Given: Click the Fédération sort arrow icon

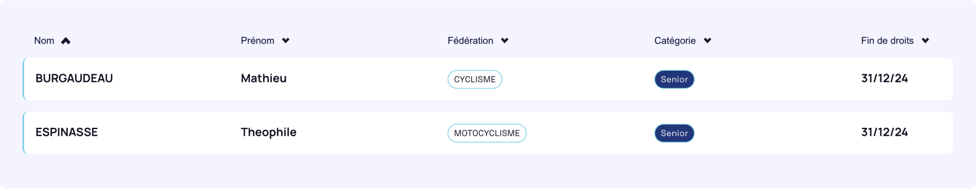Looking at the screenshot, I should click(504, 41).
